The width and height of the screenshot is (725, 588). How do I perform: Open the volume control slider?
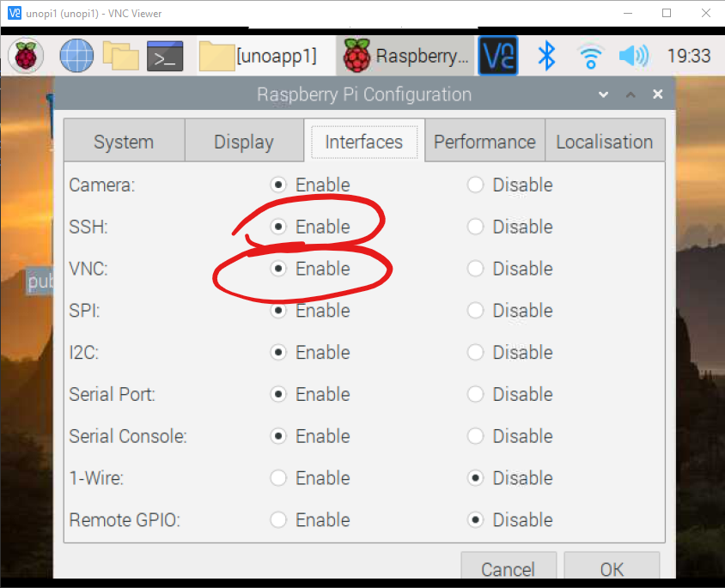pyautogui.click(x=633, y=55)
